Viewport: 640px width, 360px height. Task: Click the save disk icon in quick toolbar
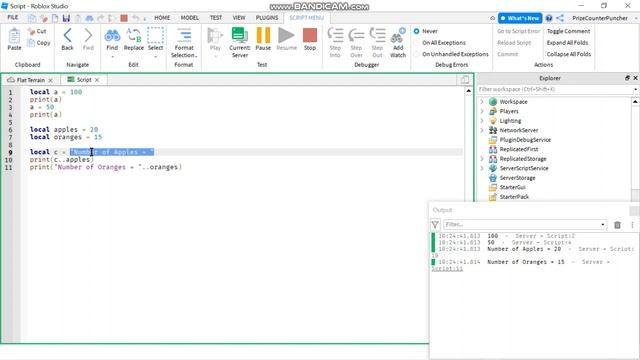66,18
